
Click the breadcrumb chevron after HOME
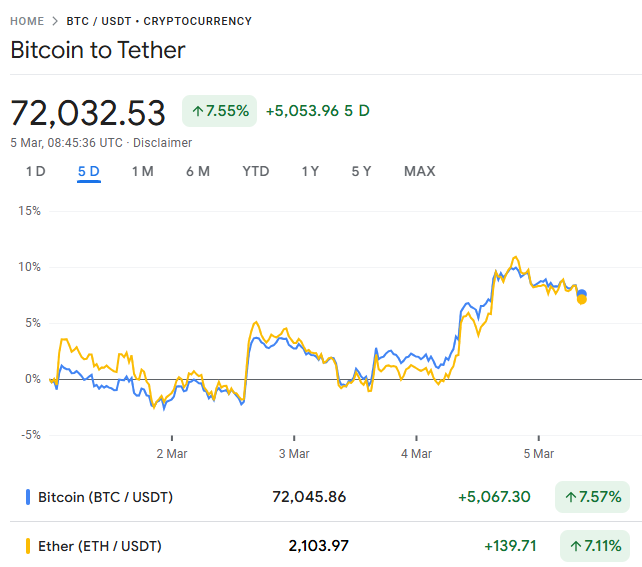[56, 21]
